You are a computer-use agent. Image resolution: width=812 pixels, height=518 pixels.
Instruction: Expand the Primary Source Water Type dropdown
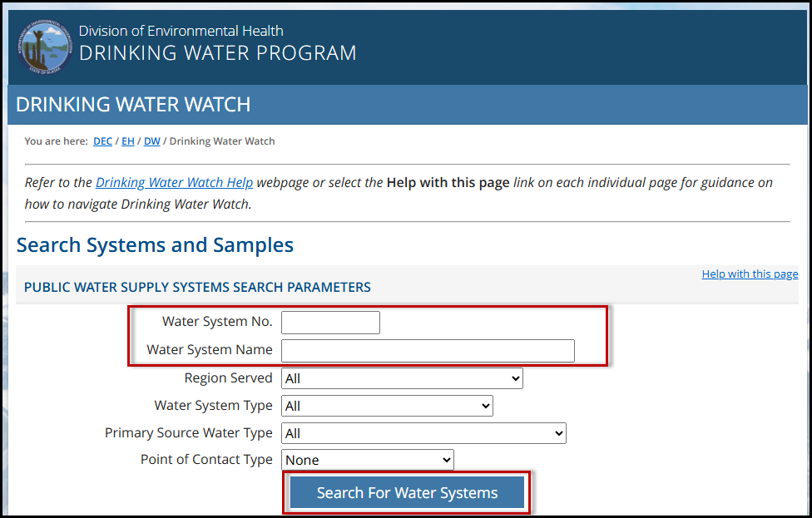pyautogui.click(x=423, y=433)
